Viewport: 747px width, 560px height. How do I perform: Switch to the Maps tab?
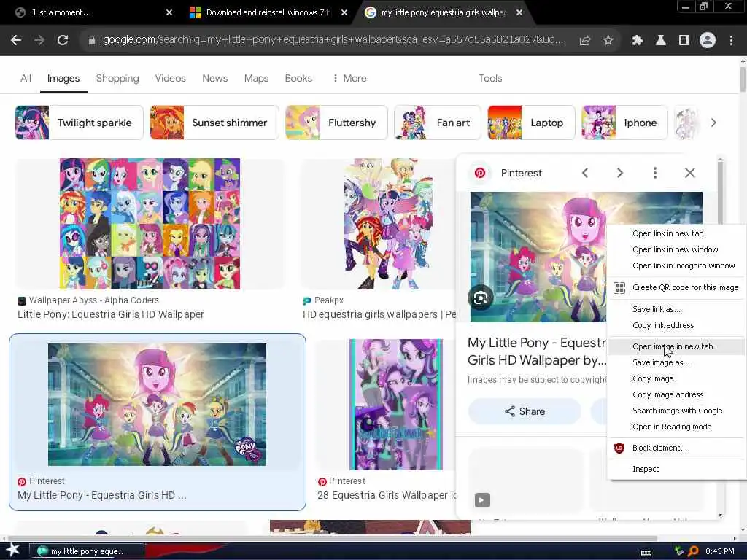click(x=256, y=78)
